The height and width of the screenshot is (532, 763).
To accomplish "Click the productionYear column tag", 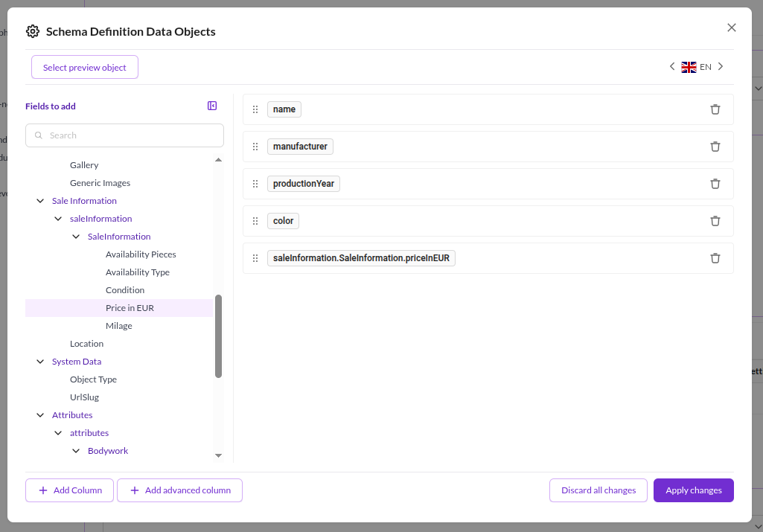I will (304, 184).
